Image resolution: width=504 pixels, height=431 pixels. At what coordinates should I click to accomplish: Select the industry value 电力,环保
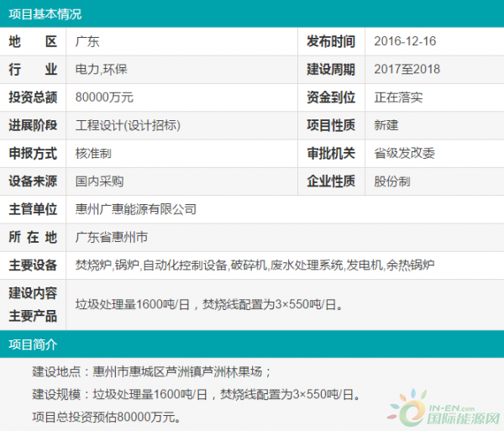coord(99,70)
